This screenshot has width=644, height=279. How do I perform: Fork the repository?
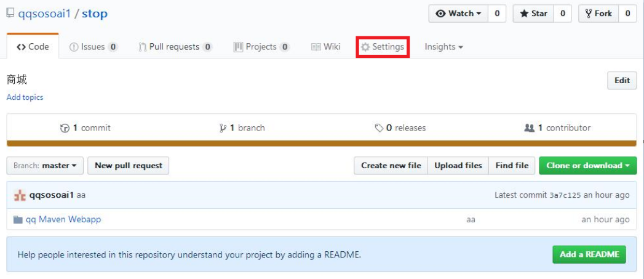tap(599, 14)
